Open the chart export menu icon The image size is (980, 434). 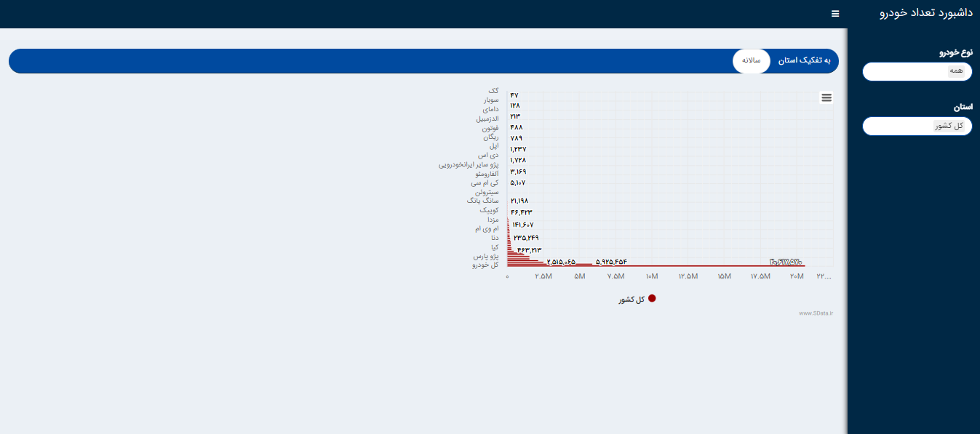826,97
